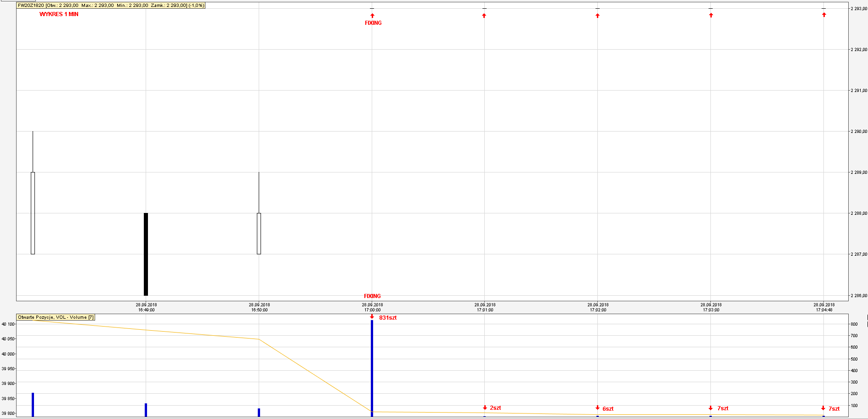
Task: Click the 39 900 open interest axis value
Action: coord(8,384)
